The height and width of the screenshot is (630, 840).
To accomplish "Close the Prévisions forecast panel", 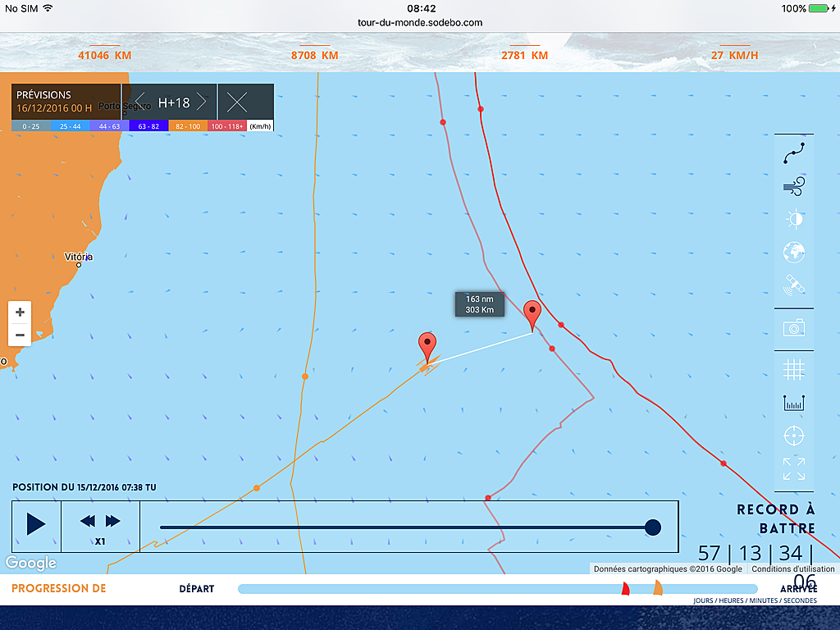I will (237, 102).
